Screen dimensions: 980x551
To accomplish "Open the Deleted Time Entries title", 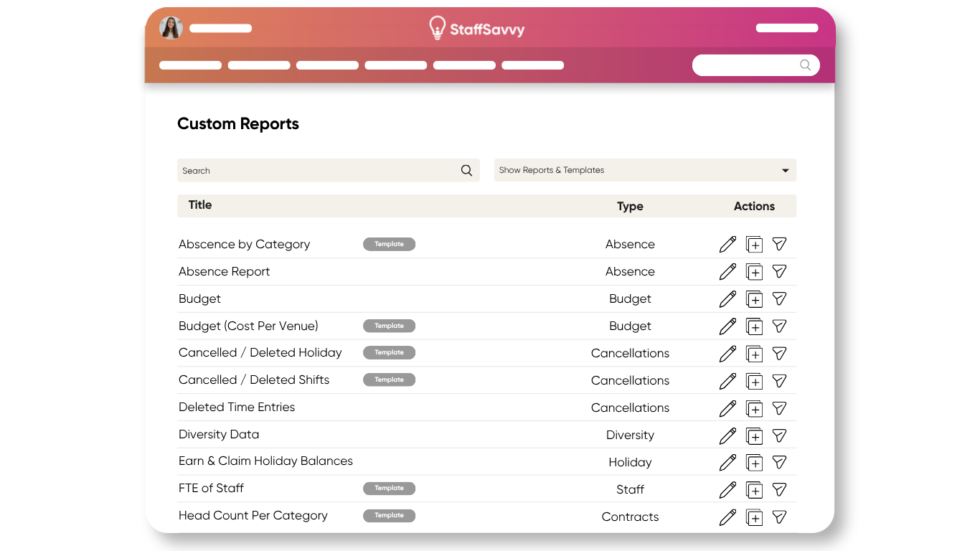I will (237, 407).
